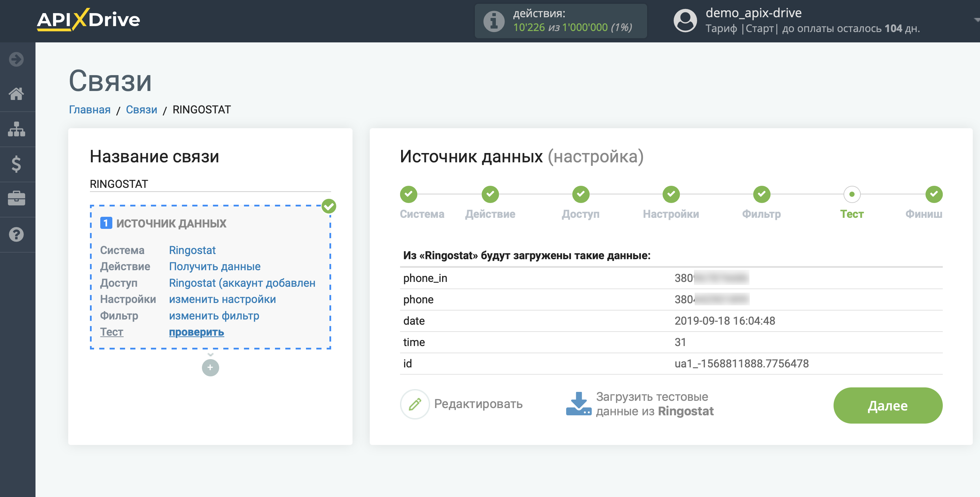Open the billing dollar icon in sidebar
The image size is (980, 497).
coord(16,164)
